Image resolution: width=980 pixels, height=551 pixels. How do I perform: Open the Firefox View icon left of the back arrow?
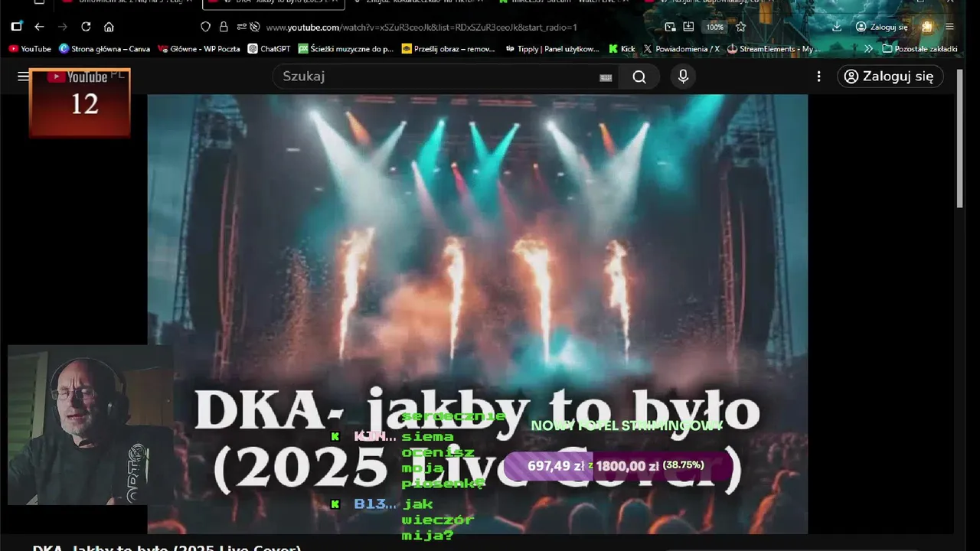[x=16, y=27]
